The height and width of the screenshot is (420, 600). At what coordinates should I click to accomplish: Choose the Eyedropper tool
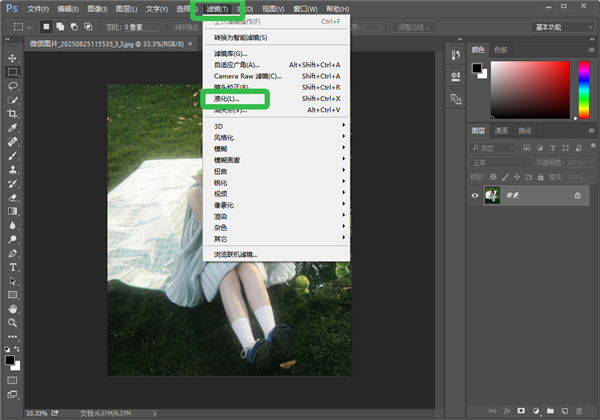(13, 128)
